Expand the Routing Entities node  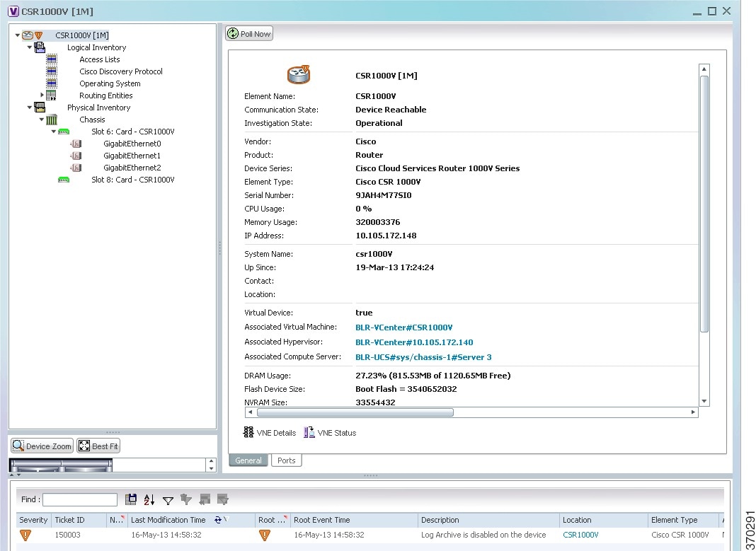(42, 95)
